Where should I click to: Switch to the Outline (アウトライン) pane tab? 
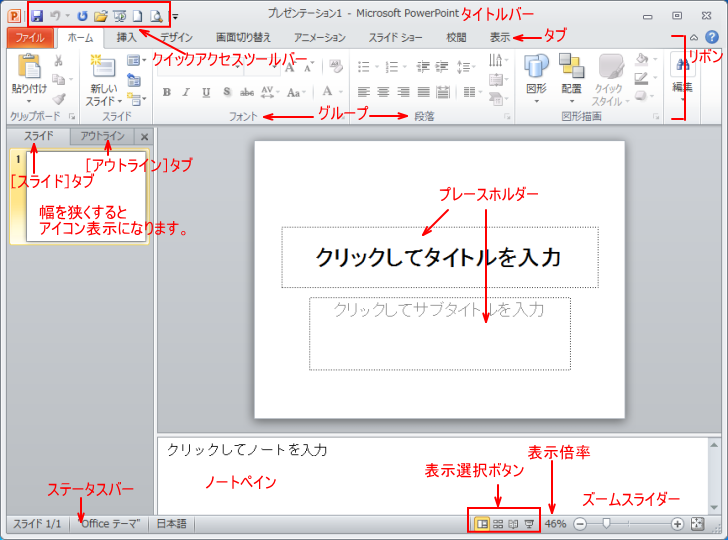pos(102,136)
